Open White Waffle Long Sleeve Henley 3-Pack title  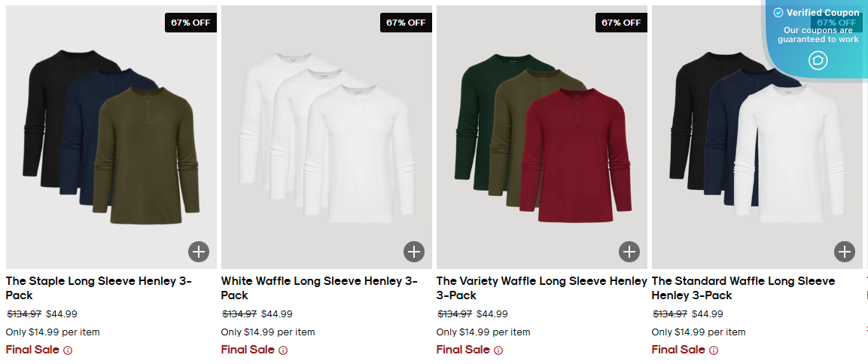click(318, 288)
